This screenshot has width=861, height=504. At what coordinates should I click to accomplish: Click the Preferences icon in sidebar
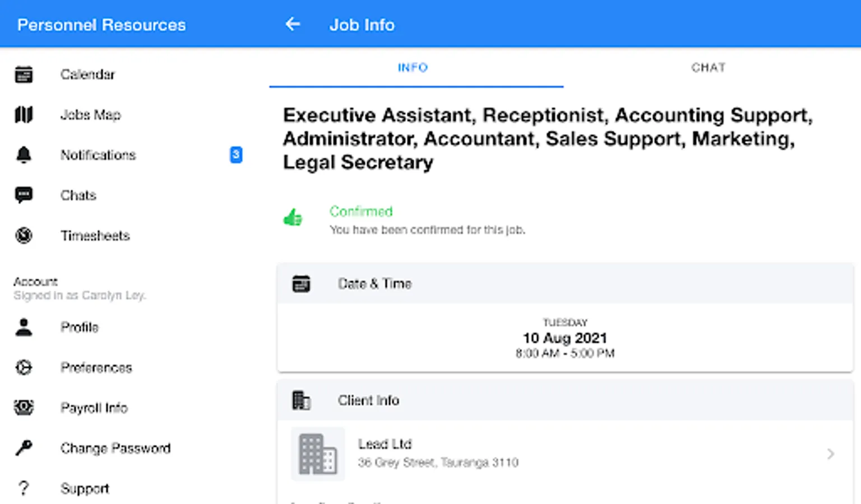pos(24,367)
